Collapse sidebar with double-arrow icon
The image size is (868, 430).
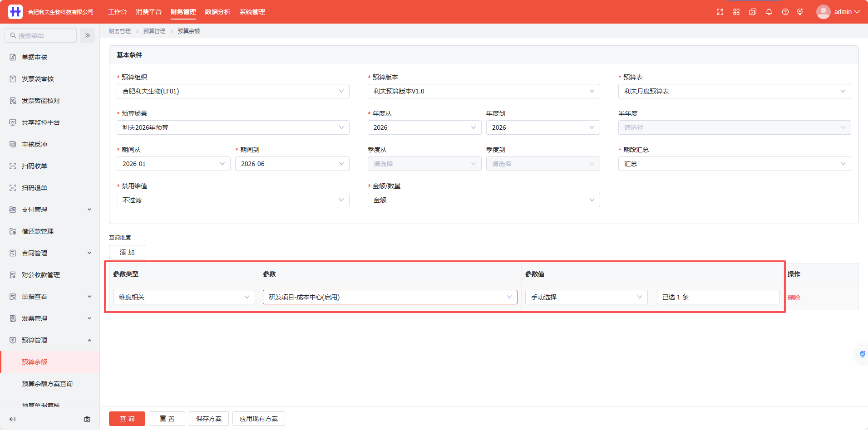click(88, 35)
